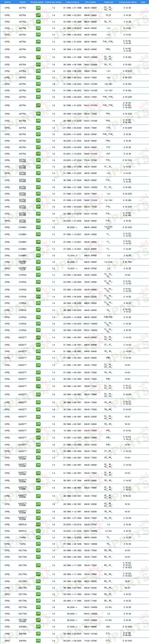Click the Marka column header

7,2
